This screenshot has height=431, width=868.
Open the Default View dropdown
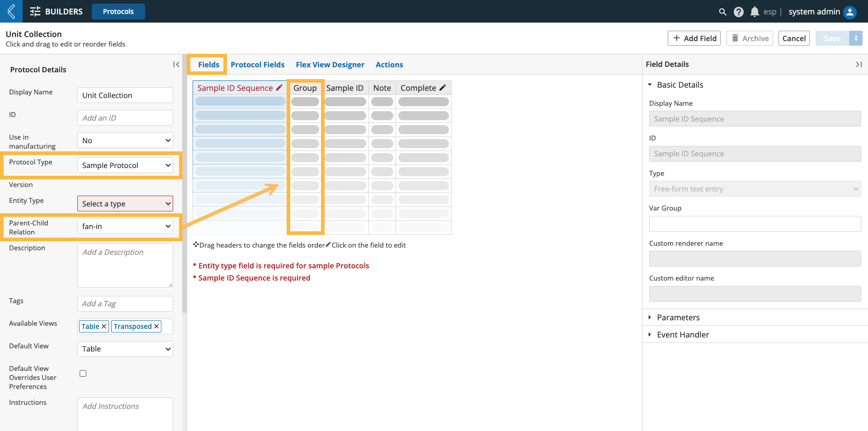125,349
